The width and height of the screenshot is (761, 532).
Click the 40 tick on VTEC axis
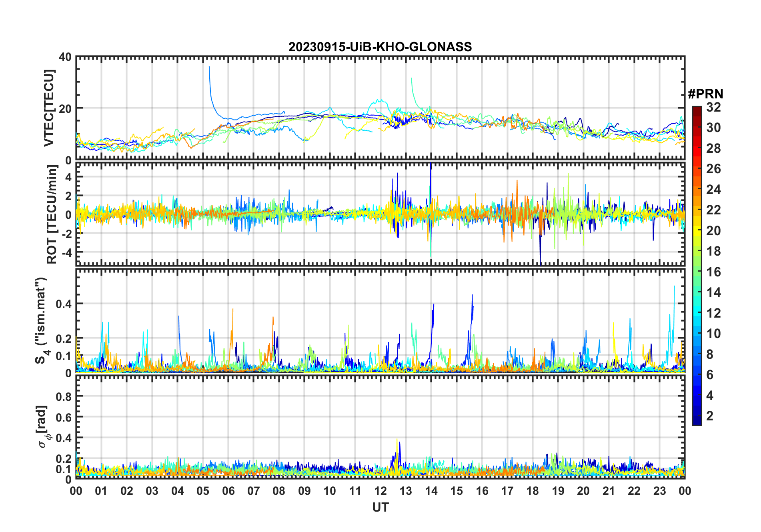[65, 57]
